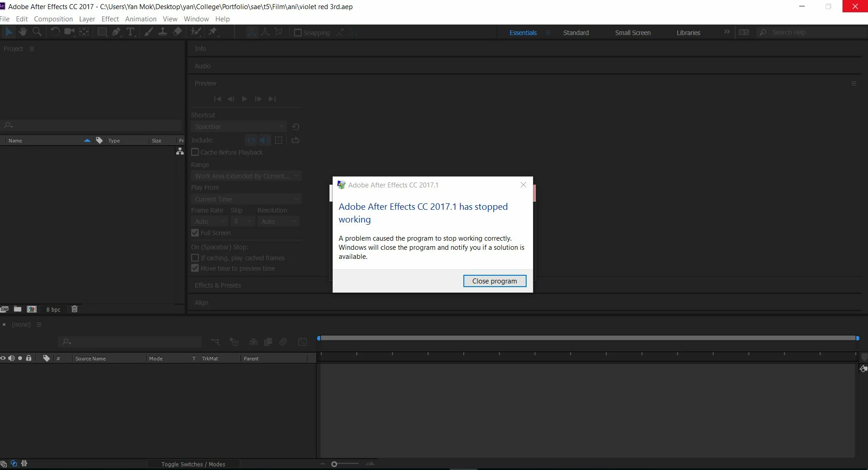
Task: Click the Frame Blending icon in timeline
Action: (268, 342)
